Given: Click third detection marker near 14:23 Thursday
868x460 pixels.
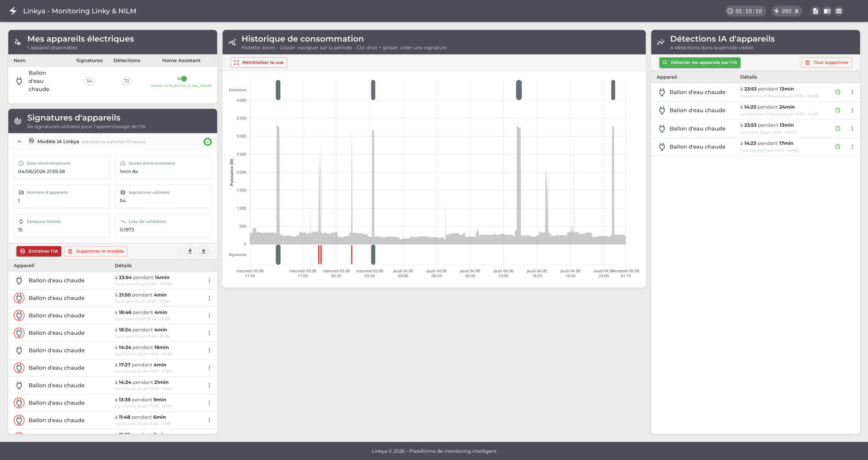Looking at the screenshot, I should (519, 90).
